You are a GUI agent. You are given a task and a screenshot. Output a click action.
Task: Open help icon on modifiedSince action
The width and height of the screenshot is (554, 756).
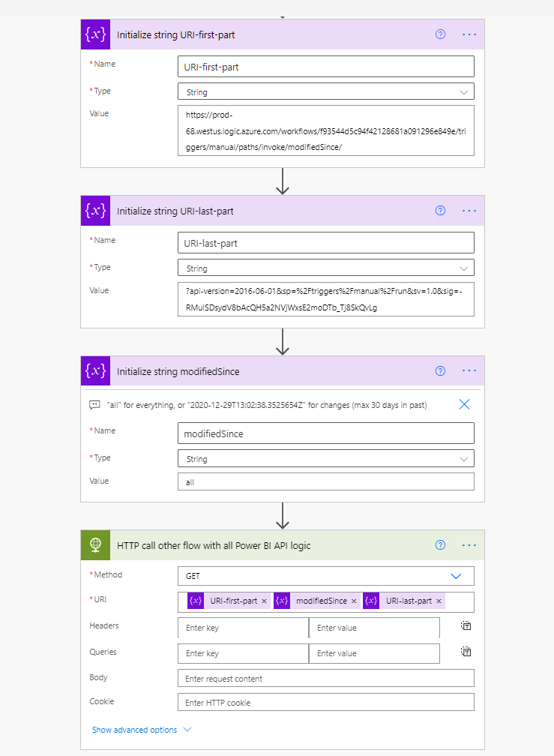coord(440,370)
